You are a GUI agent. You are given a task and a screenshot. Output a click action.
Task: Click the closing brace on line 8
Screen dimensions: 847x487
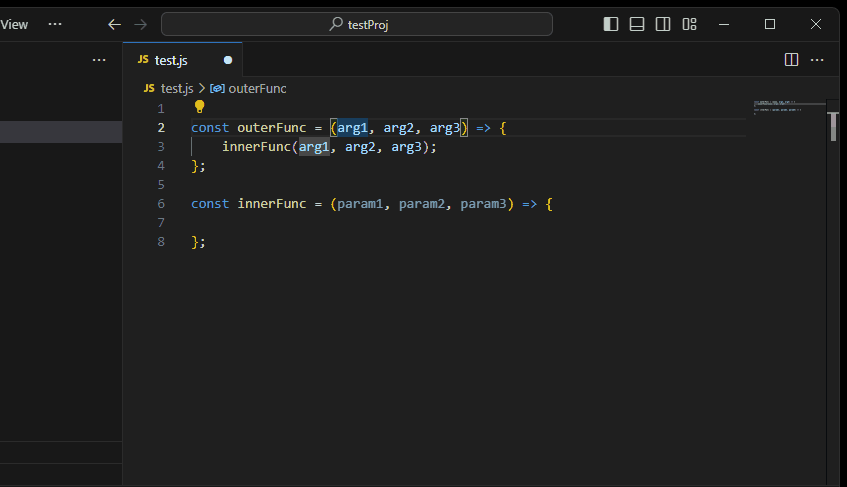tap(194, 242)
